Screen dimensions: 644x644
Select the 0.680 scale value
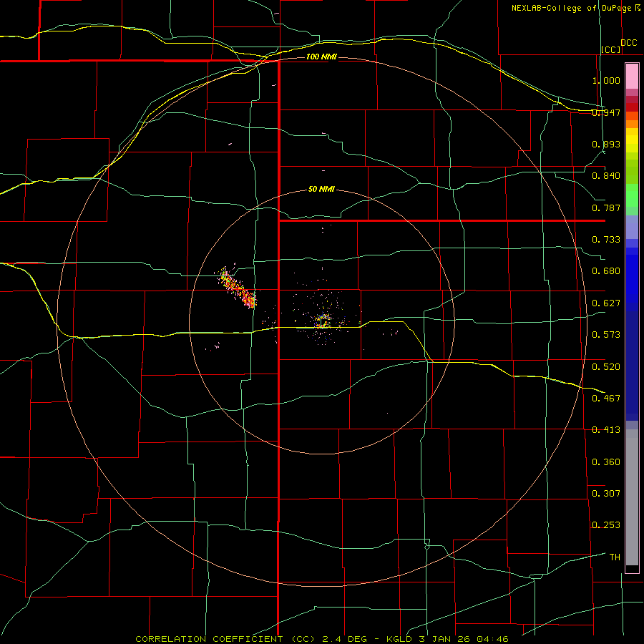click(x=606, y=271)
